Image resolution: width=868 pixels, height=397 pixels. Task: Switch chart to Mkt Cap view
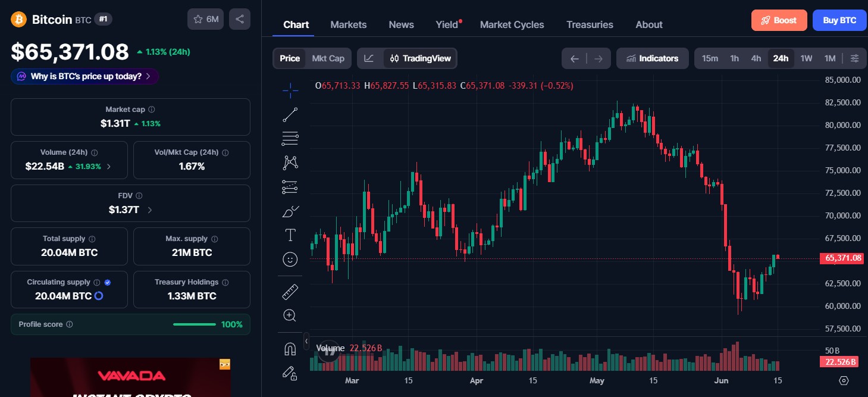(x=328, y=58)
